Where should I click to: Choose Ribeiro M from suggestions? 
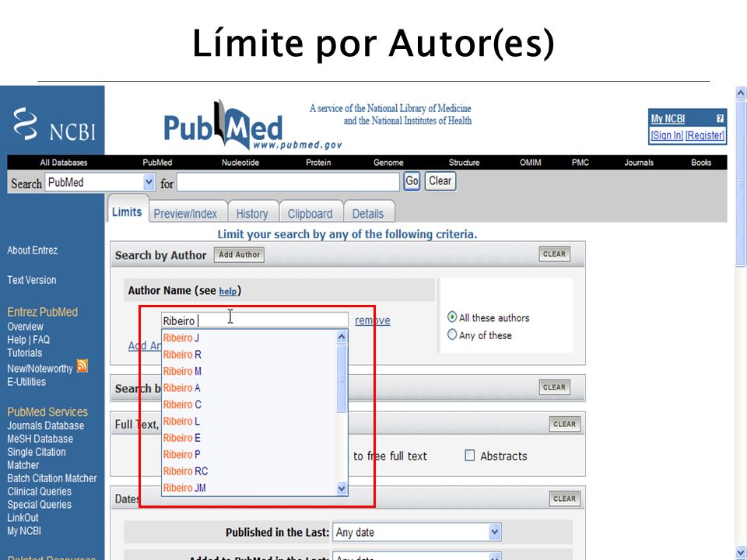click(x=249, y=372)
